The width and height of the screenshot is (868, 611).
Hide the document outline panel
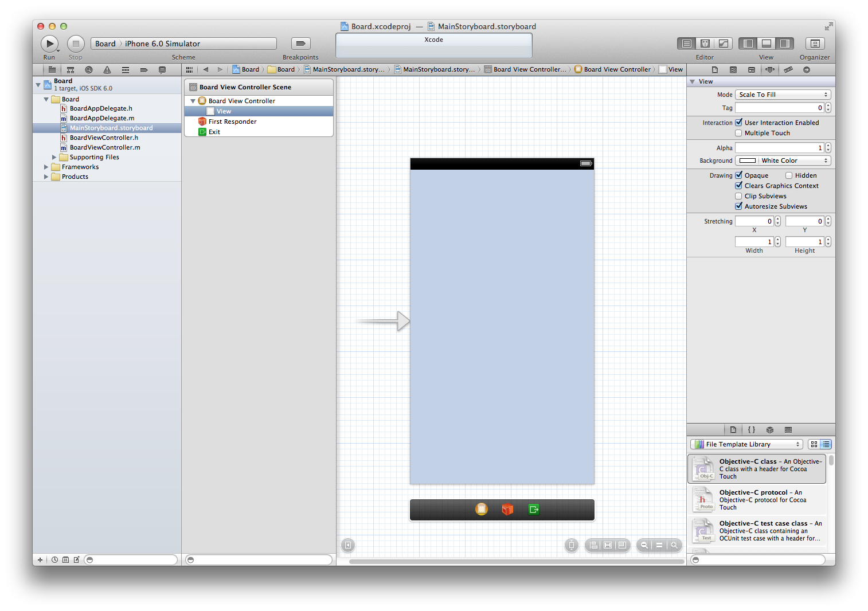(348, 545)
